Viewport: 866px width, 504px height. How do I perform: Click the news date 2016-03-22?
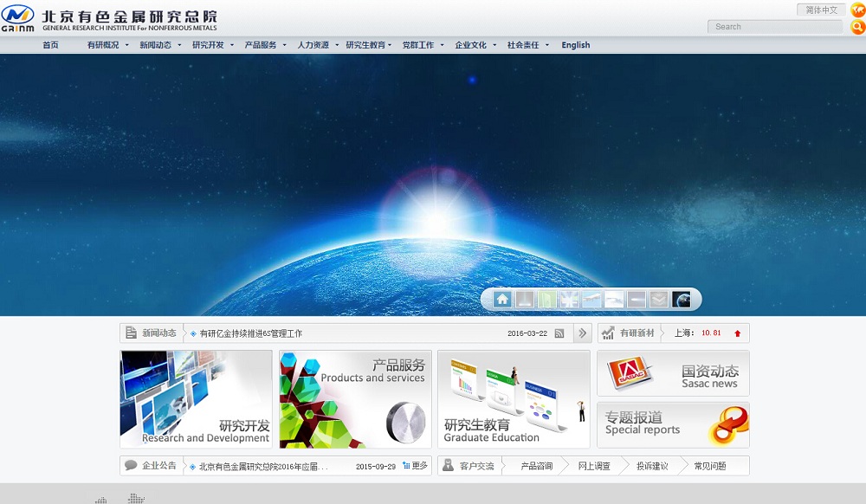coord(527,333)
